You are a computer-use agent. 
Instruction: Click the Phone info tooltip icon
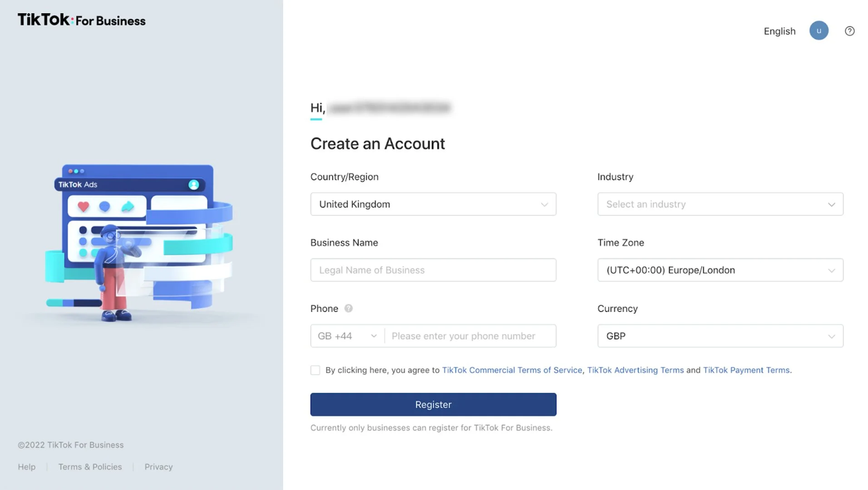(x=348, y=309)
